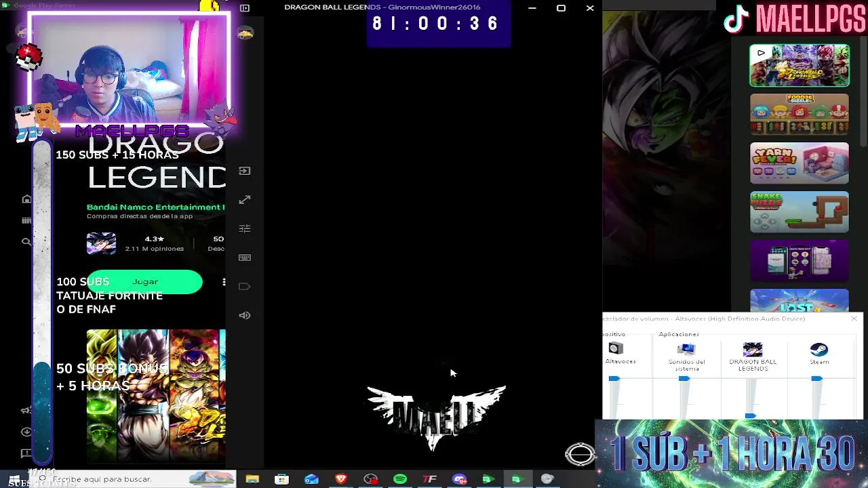The width and height of the screenshot is (868, 488).
Task: Click the taskbar search box
Action: click(x=136, y=479)
